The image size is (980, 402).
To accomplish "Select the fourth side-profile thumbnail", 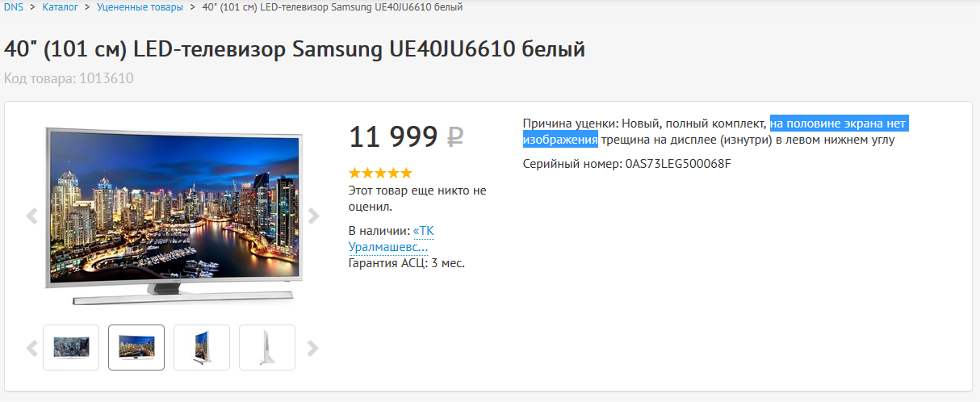I will 267,347.
